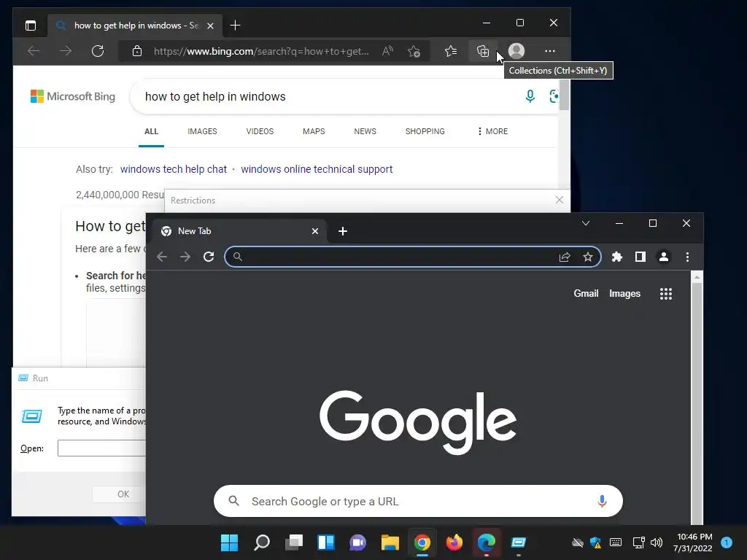Image resolution: width=747 pixels, height=560 pixels.
Task: Go forward in the Edge browser
Action: (66, 51)
